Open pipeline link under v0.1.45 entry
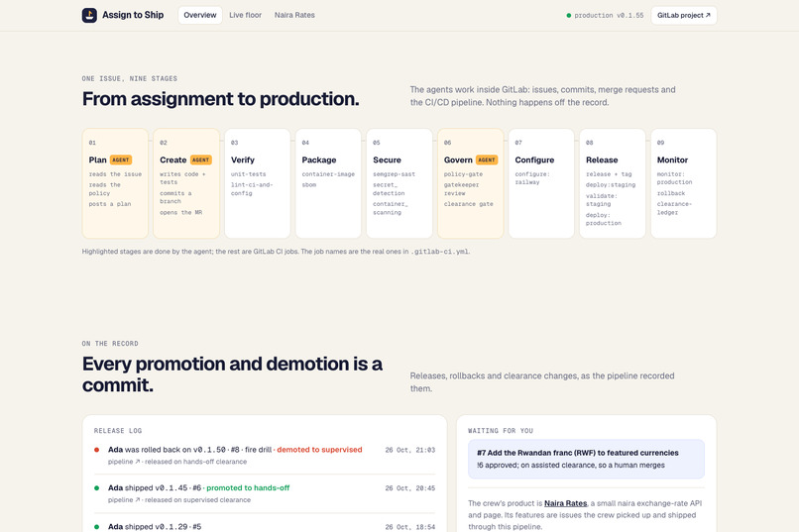 click(x=124, y=500)
